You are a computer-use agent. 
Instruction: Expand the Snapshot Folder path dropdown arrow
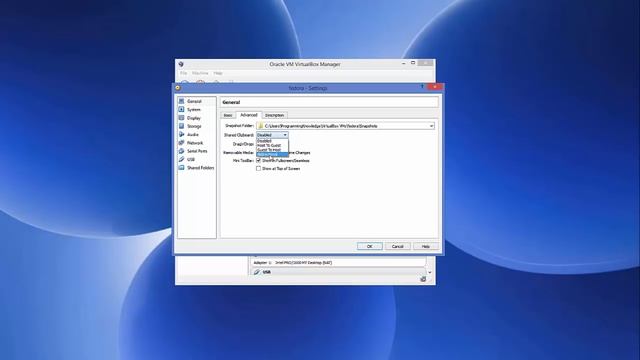431,126
